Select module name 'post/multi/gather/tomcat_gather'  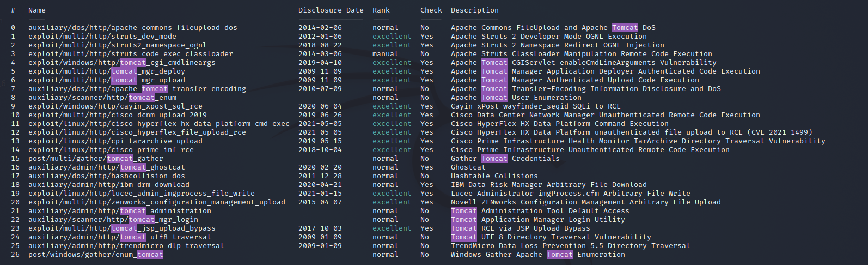coord(96,159)
